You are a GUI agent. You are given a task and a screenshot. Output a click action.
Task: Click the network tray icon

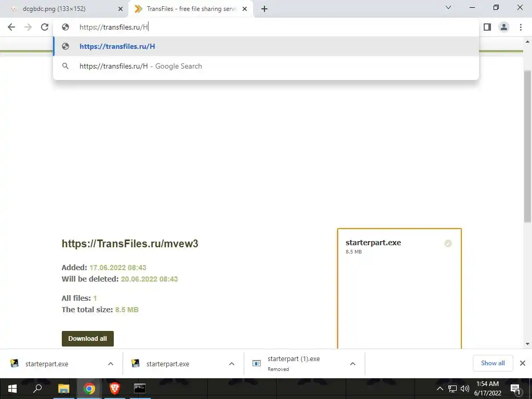(x=453, y=389)
